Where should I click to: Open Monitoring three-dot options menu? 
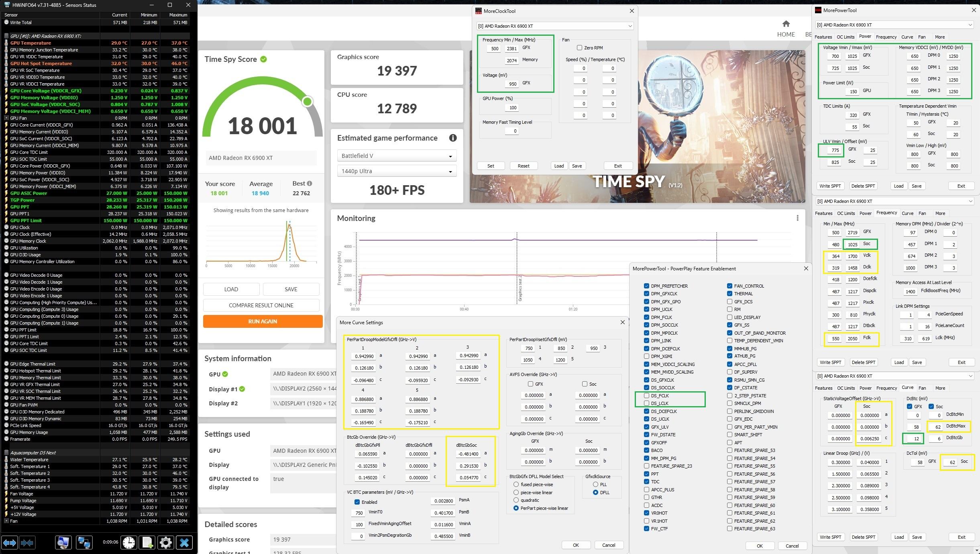point(797,218)
